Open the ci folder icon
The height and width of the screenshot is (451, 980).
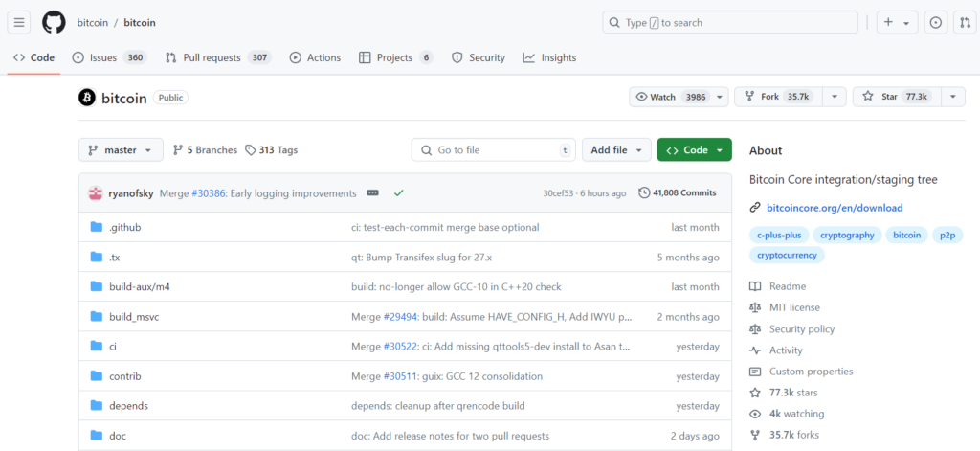coord(97,346)
